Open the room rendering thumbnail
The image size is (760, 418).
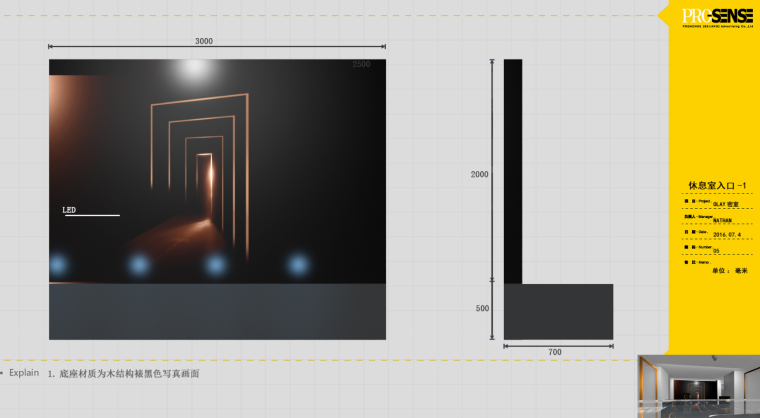click(698, 385)
